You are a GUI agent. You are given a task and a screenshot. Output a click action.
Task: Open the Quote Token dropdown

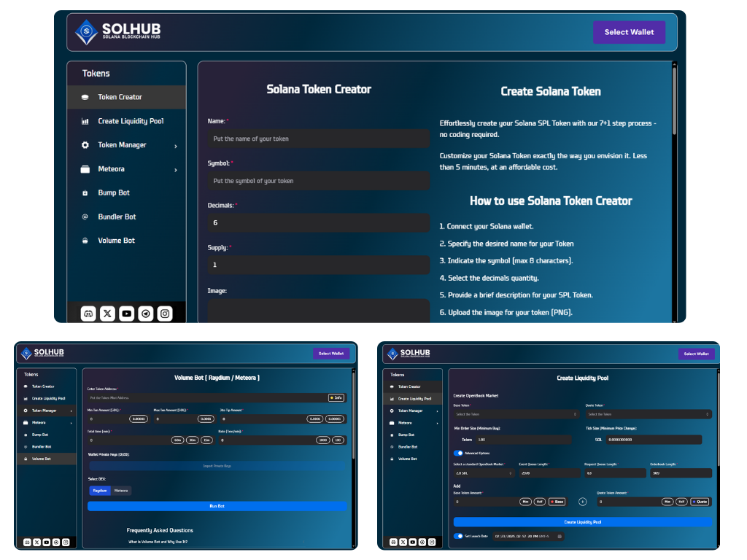tap(649, 414)
